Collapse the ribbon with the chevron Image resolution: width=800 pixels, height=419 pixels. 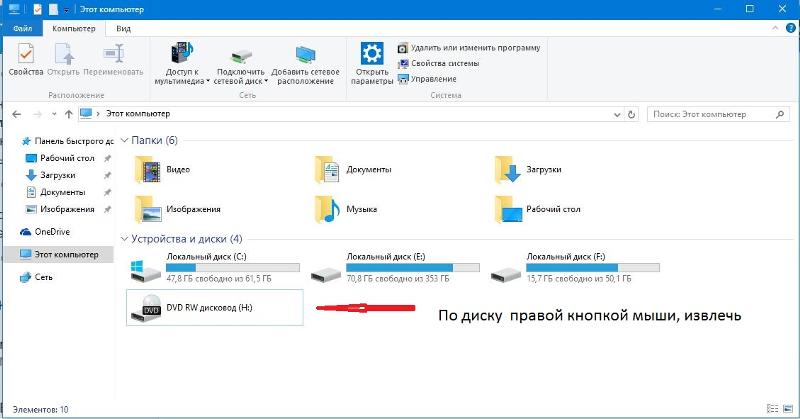pos(775,29)
